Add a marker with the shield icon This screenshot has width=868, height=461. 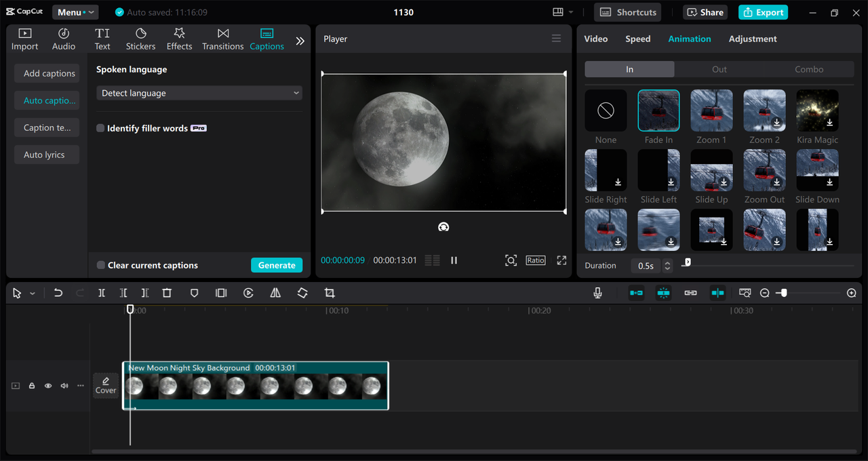[x=194, y=293]
